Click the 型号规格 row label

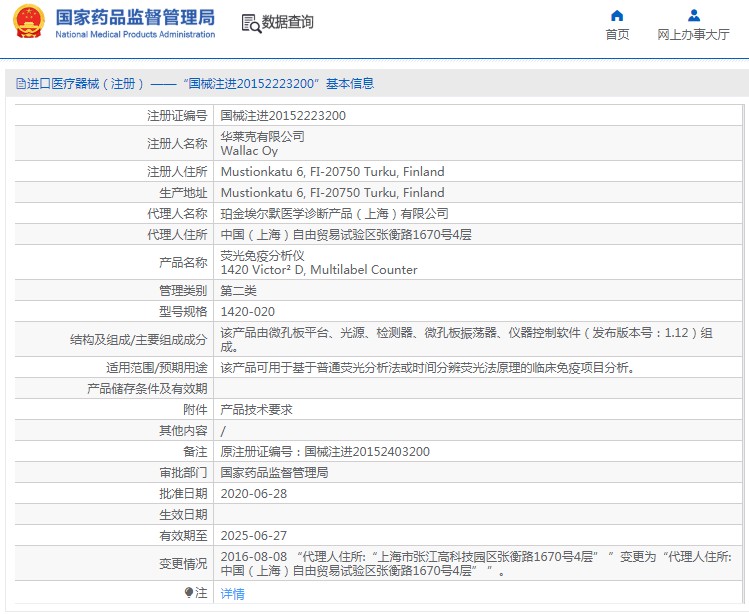point(183,312)
